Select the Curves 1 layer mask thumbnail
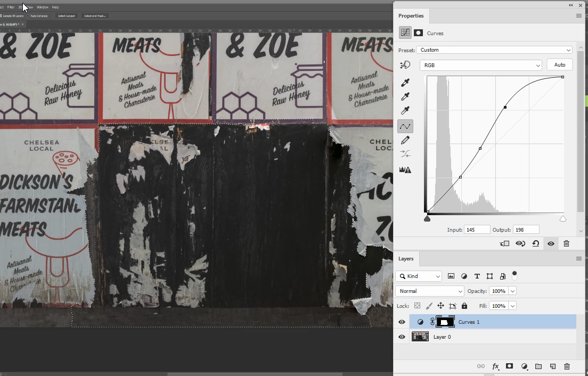588x376 pixels. (445, 322)
